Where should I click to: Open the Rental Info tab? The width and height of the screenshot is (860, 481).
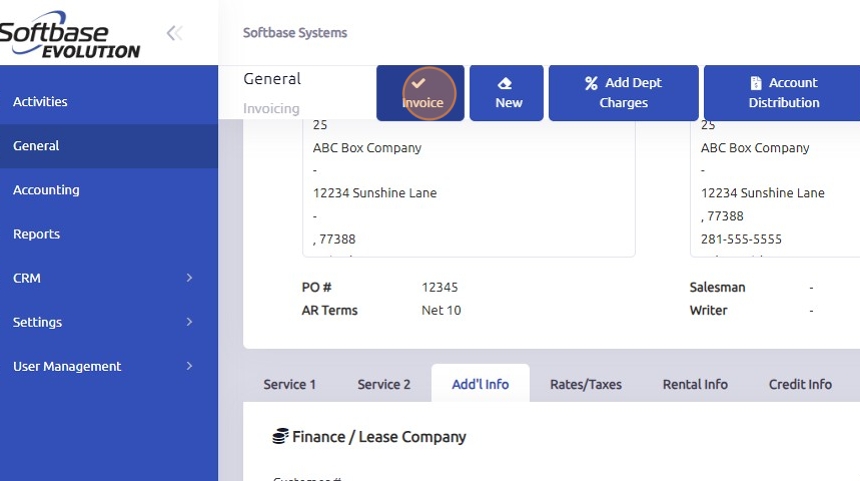(695, 384)
